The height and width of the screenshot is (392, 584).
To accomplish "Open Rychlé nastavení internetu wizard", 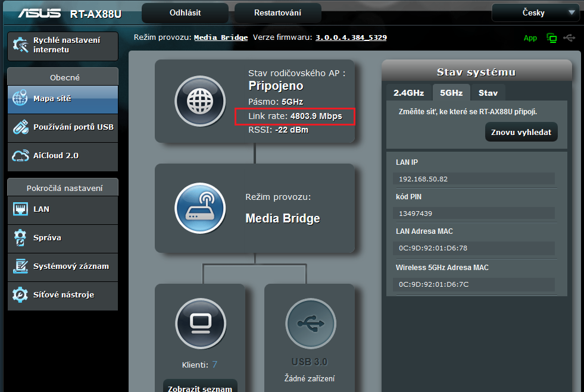I will tap(63, 45).
